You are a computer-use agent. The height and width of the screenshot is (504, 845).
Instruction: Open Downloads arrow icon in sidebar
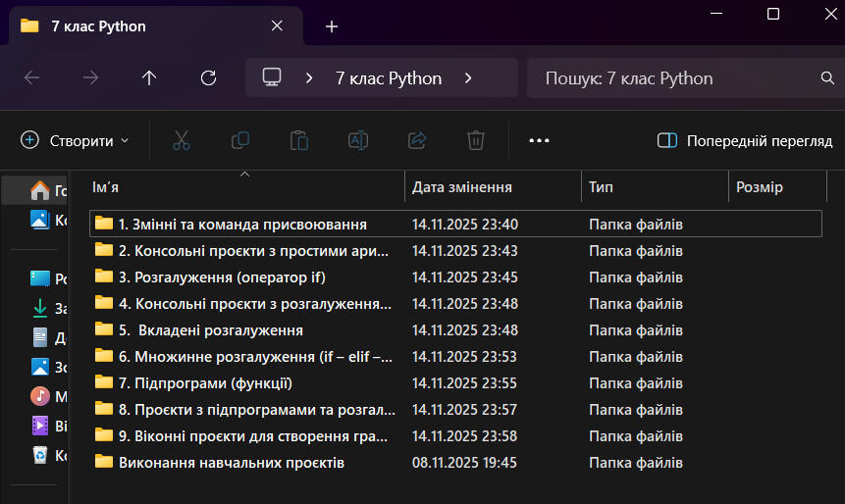40,308
